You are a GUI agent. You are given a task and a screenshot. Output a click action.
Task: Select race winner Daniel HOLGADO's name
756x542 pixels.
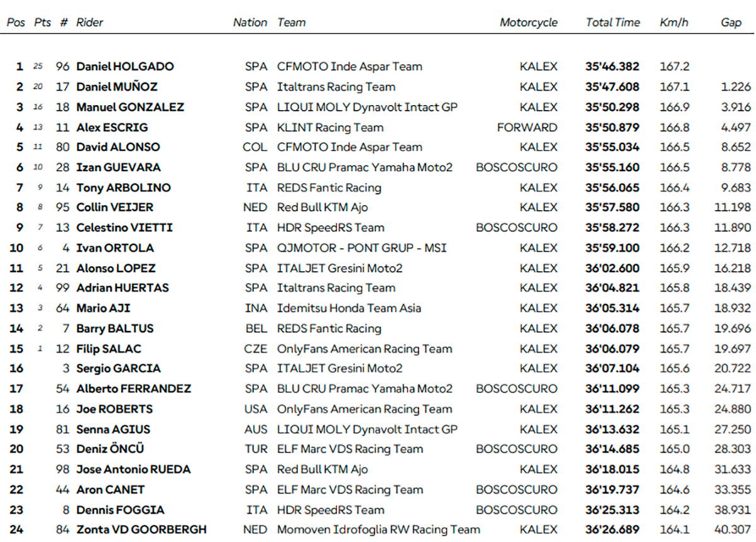tap(125, 67)
